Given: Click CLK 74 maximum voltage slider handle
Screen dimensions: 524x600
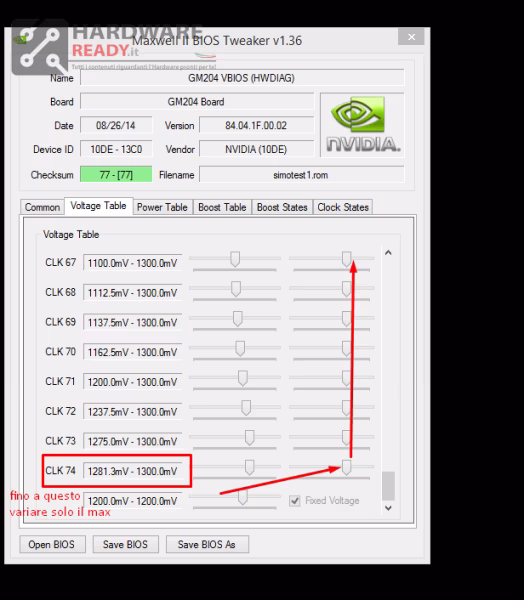Looking at the screenshot, I should [346, 468].
